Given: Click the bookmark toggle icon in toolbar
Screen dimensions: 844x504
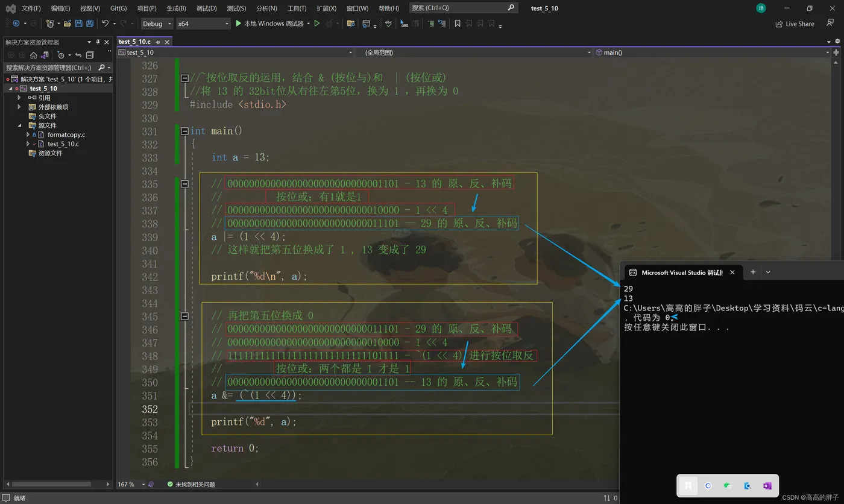Looking at the screenshot, I should click(458, 24).
